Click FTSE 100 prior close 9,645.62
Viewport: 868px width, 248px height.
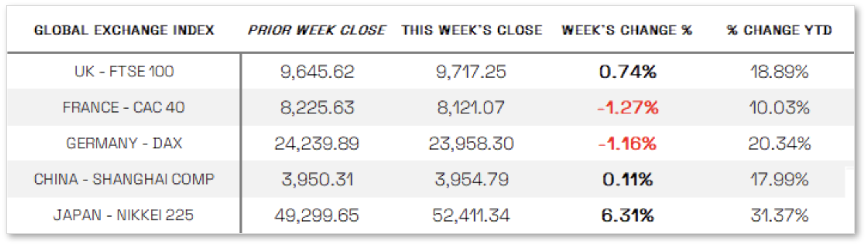coord(317,72)
